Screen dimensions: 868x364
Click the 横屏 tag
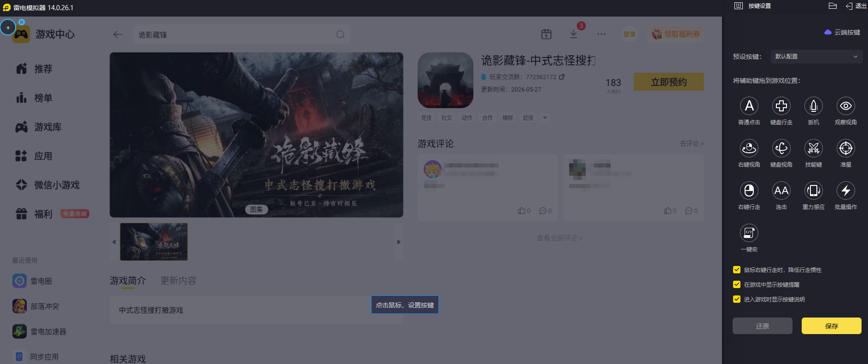pos(508,118)
